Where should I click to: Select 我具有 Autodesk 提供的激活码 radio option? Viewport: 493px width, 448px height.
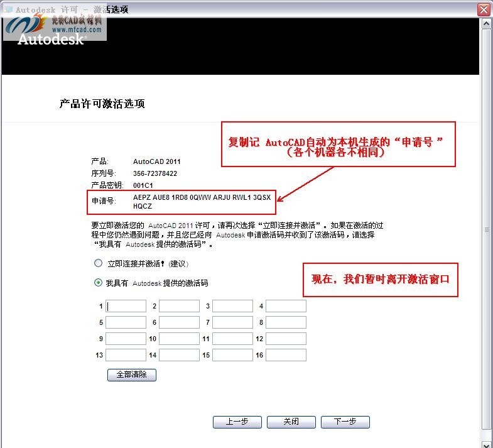[98, 283]
